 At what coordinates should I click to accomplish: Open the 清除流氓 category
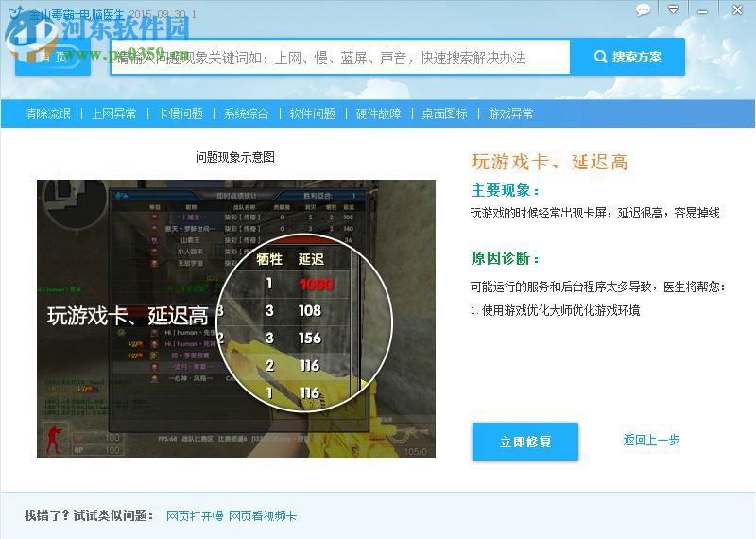(x=48, y=113)
